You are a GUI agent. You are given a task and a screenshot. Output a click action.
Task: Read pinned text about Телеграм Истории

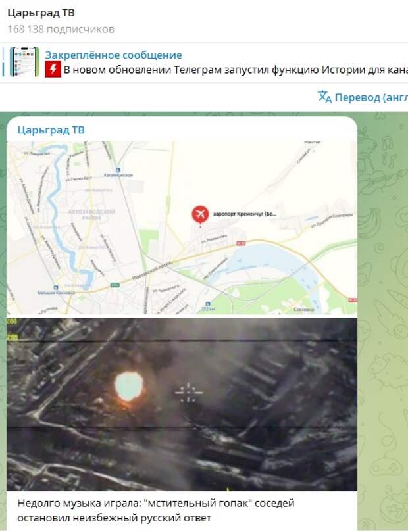click(236, 70)
